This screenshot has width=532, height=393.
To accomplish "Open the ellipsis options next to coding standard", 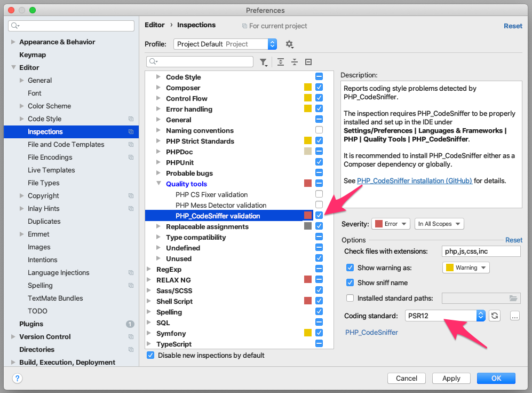I will click(x=514, y=316).
